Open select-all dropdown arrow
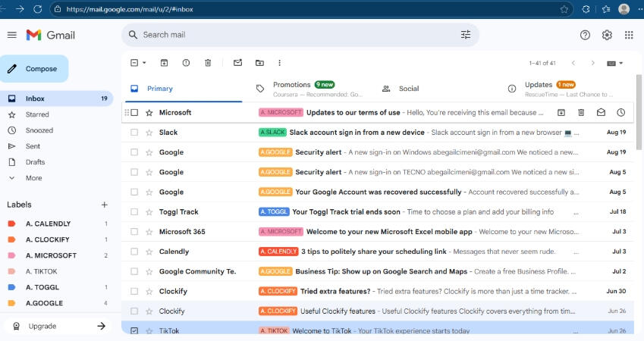Viewport: 644px width, 341px height. point(144,63)
